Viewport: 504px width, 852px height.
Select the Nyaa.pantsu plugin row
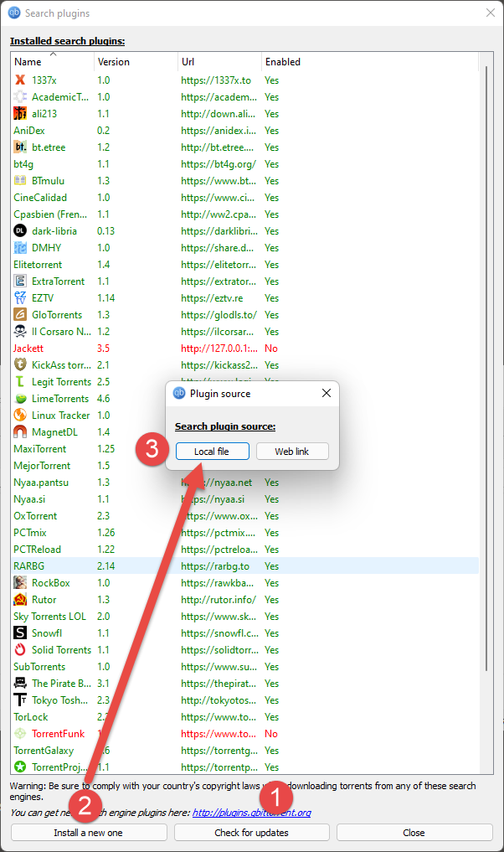point(244,483)
